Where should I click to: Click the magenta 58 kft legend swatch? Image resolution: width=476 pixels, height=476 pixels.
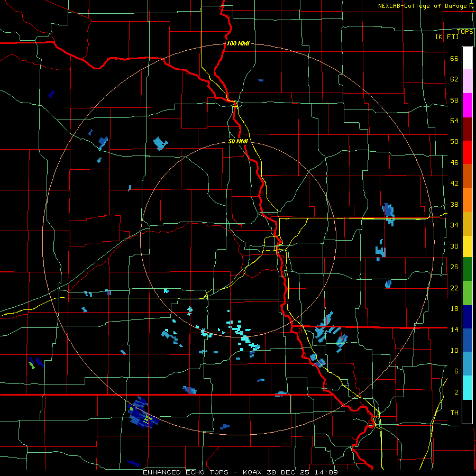467,105
